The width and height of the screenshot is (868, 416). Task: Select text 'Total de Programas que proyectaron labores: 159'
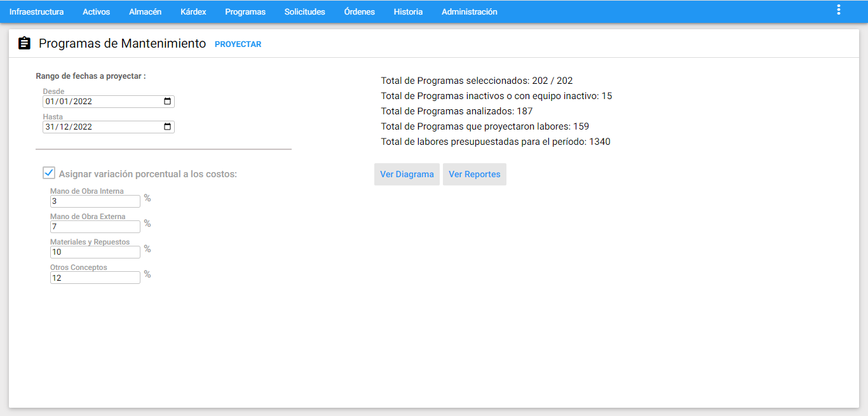[485, 126]
